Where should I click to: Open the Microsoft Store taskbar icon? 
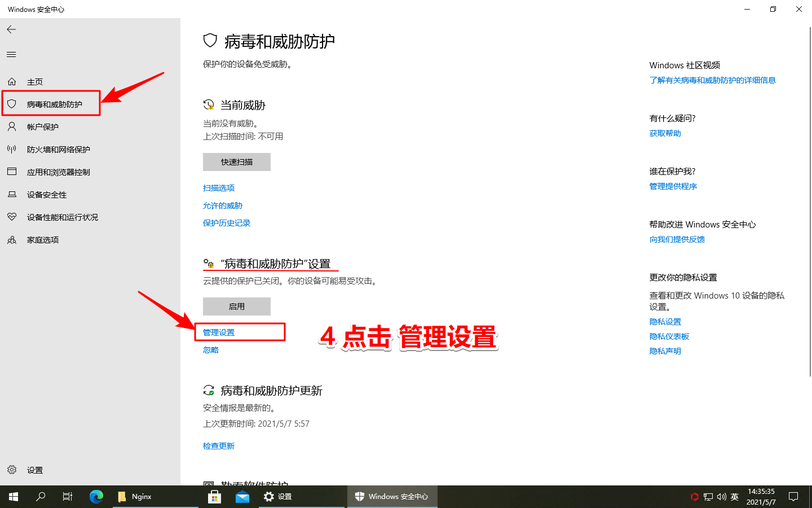(x=214, y=497)
